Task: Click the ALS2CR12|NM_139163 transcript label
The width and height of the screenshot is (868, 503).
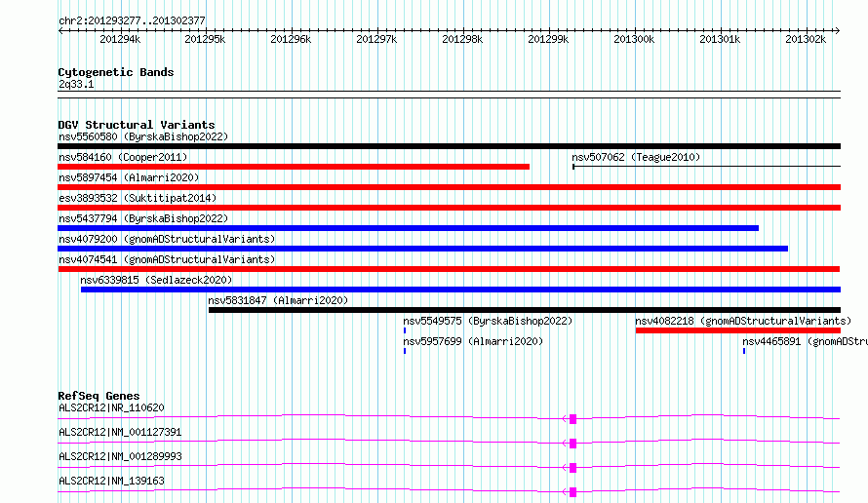Action: [111, 481]
